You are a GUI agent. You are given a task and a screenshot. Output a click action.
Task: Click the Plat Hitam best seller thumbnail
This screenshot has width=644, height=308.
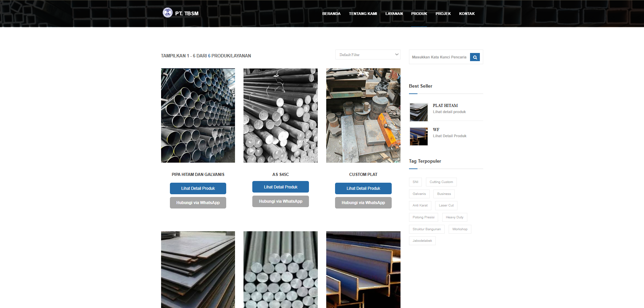pyautogui.click(x=418, y=112)
